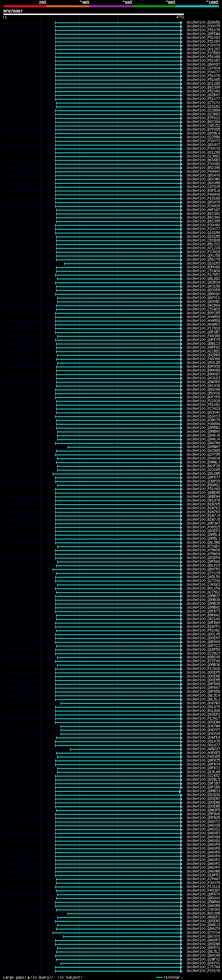Select hit label UniRef100_P51084
This screenshot has width=222, height=980.
[203, 91]
